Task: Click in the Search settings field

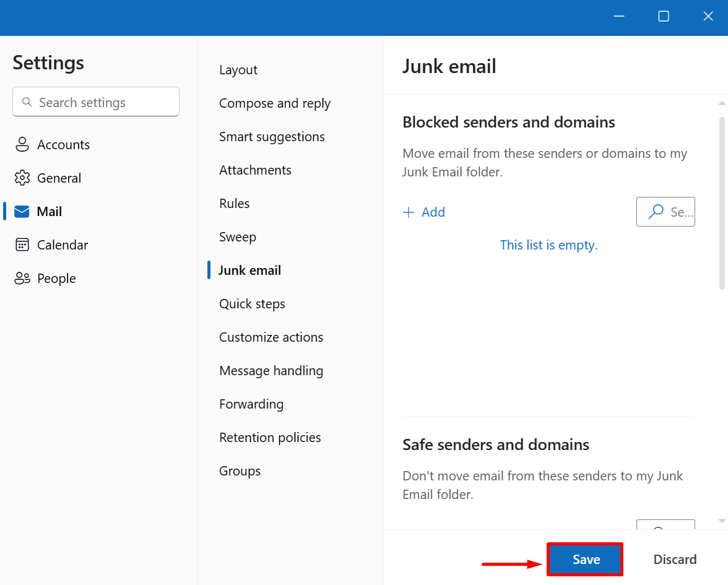Action: tap(95, 102)
